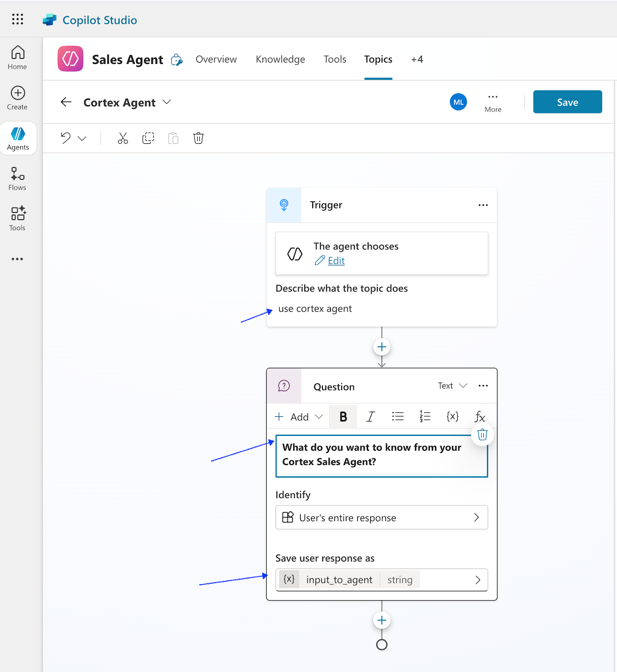617x672 pixels.
Task: Go back with the left arrow
Action: click(x=66, y=102)
